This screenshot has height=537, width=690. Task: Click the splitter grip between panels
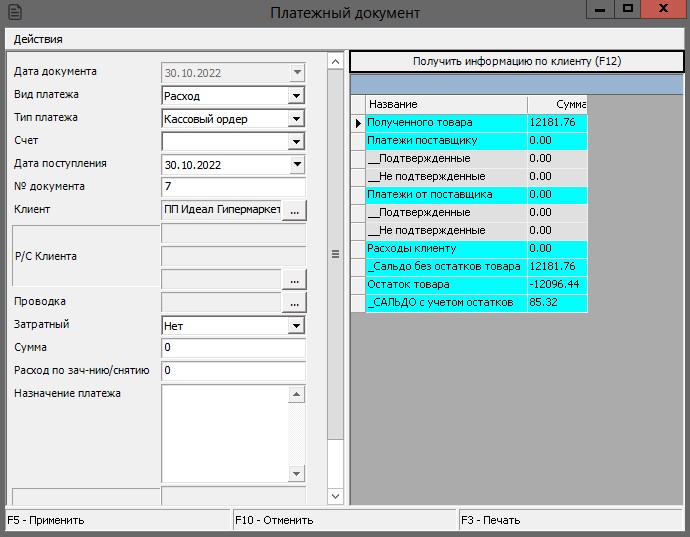(335, 253)
